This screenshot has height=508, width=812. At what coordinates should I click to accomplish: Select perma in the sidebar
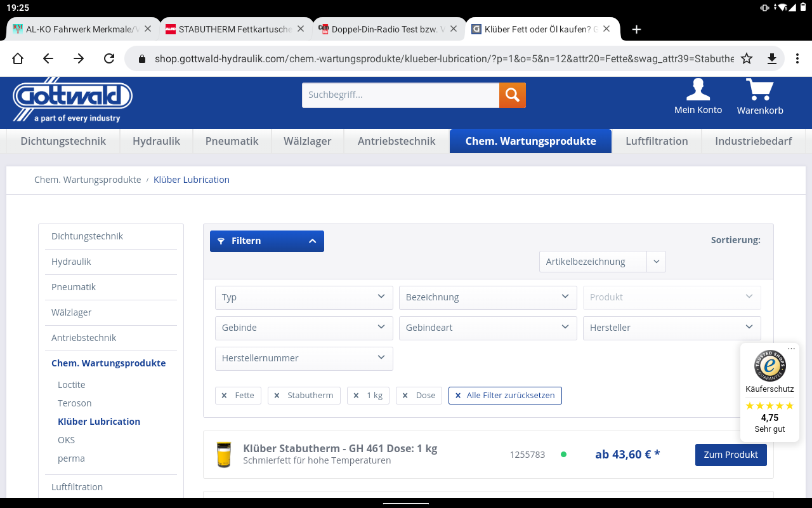point(71,458)
